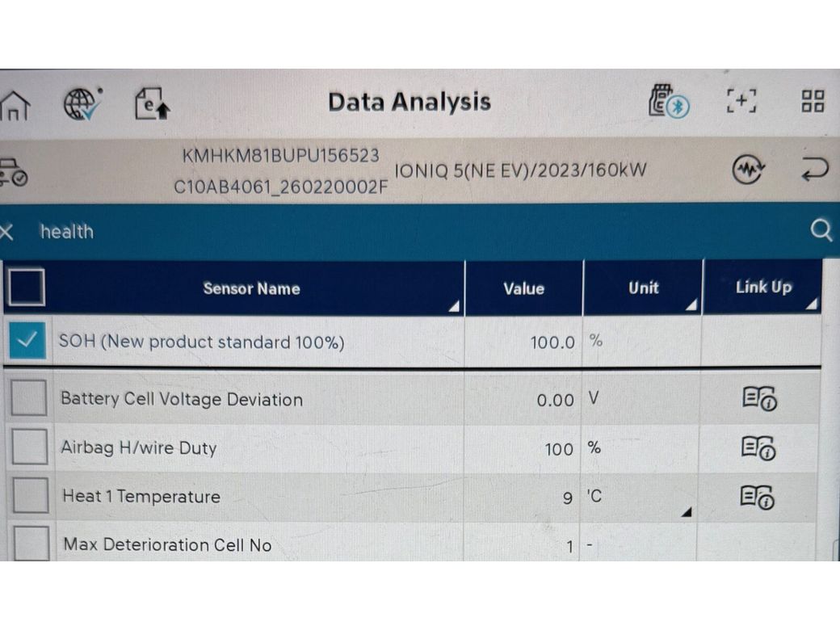Open the four-square grid menu icon
The width and height of the screenshot is (840, 630).
pos(812,102)
